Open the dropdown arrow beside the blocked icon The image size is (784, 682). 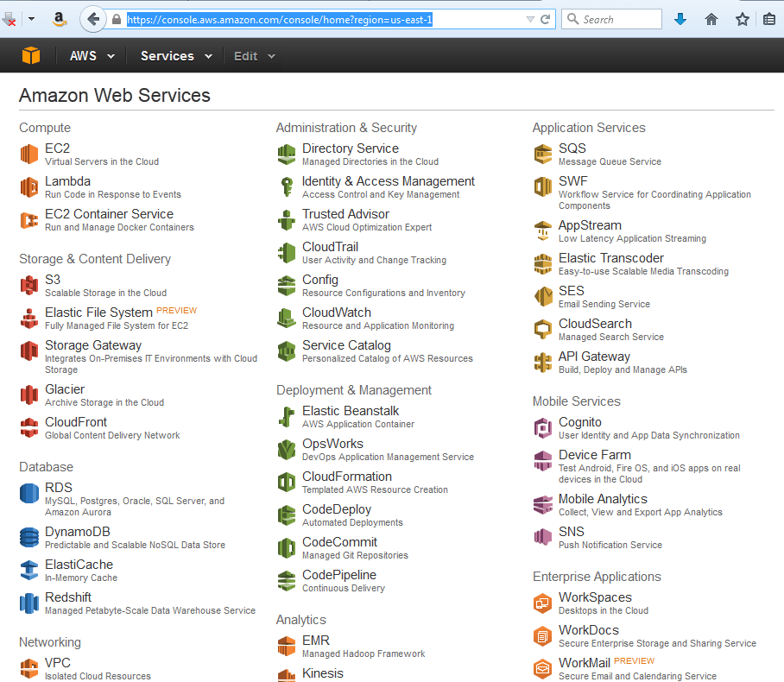coord(31,20)
